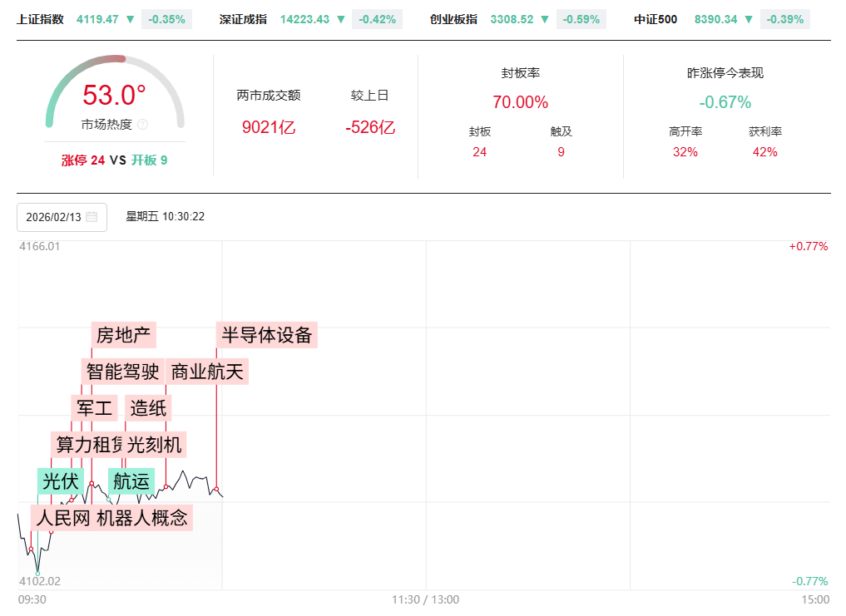Click the down arrow next to 中证500 8390.34
This screenshot has width=846, height=616.
749,19
